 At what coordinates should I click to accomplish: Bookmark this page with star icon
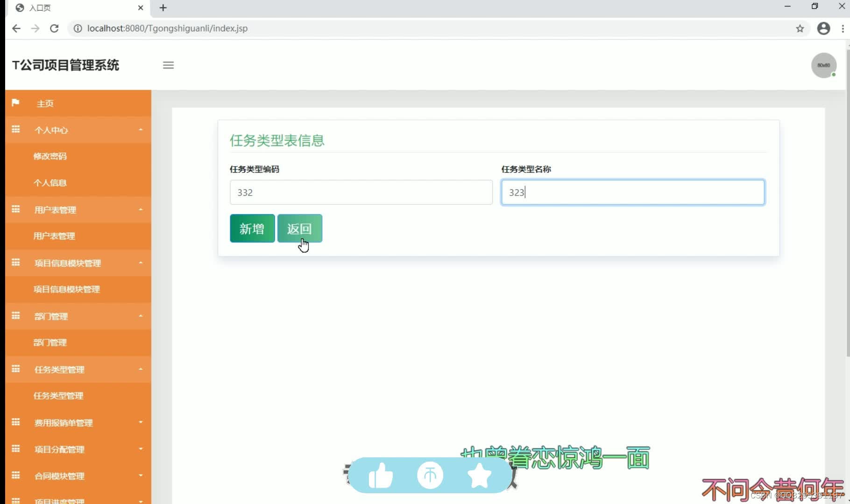[x=800, y=28]
